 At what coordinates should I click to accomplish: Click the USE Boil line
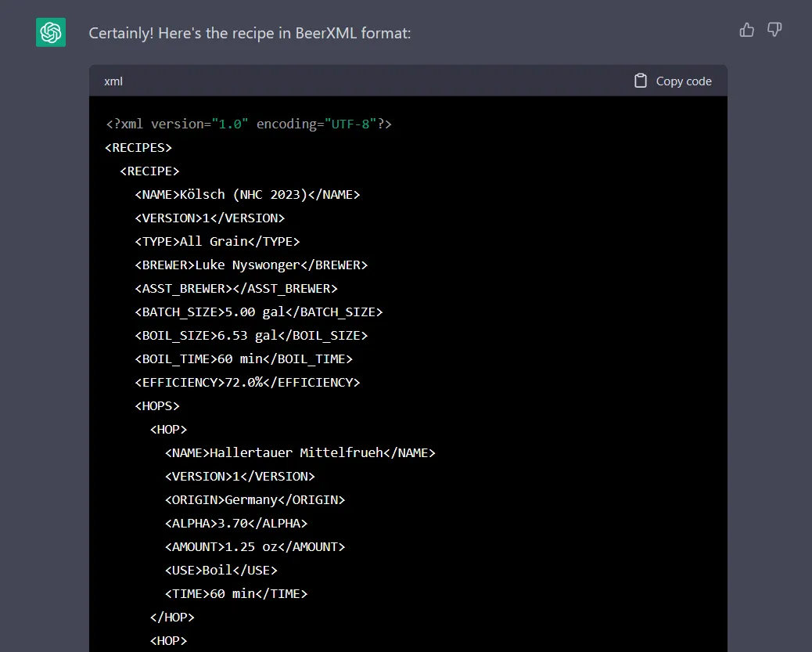221,571
